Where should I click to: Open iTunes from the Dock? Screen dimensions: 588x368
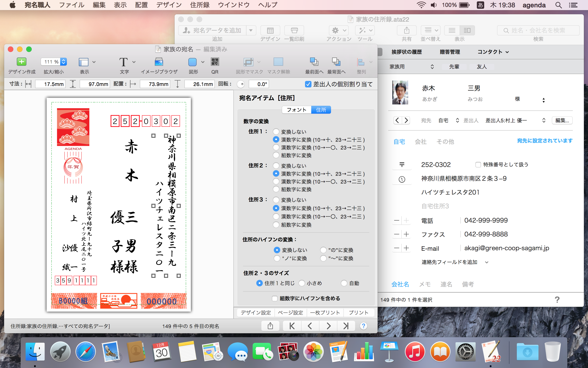tap(415, 352)
